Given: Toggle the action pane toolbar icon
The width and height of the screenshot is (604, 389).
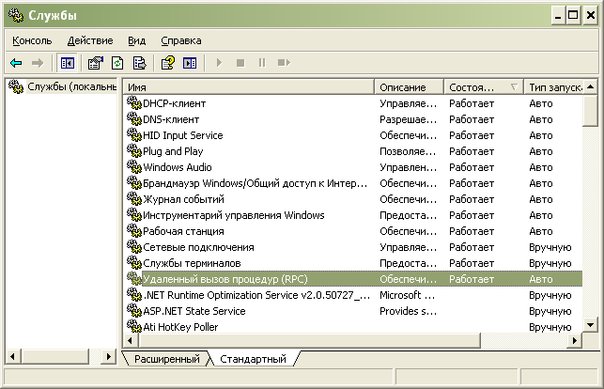Looking at the screenshot, I should [x=190, y=63].
